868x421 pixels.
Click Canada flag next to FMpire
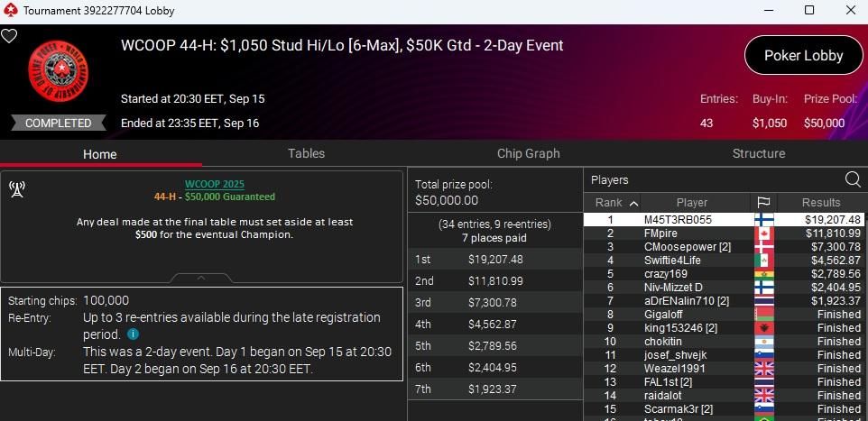763,233
